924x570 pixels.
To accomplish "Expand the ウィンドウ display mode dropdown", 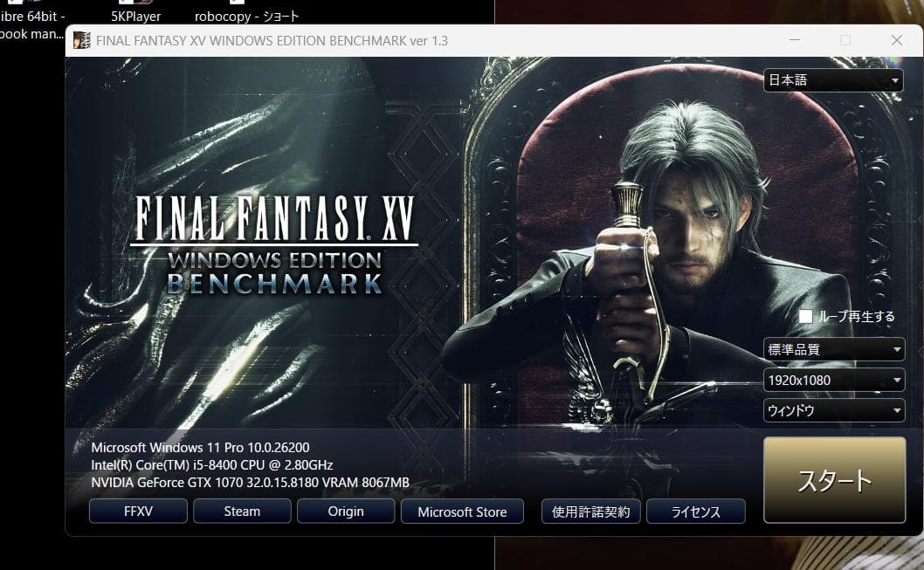I will point(834,410).
